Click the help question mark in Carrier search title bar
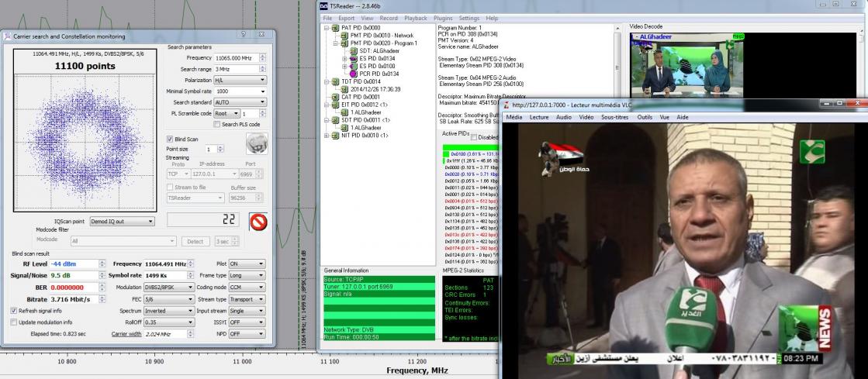Viewport: 868px width, 379px height. tap(243, 35)
